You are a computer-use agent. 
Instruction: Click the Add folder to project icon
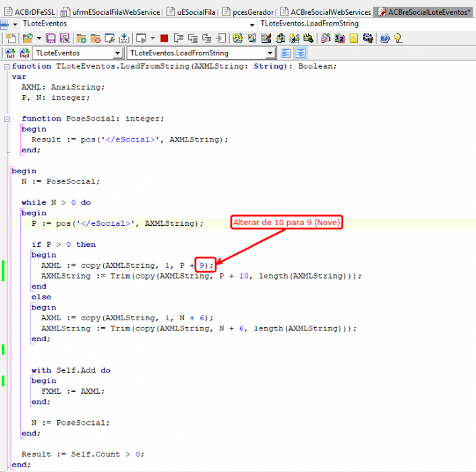coord(81,38)
